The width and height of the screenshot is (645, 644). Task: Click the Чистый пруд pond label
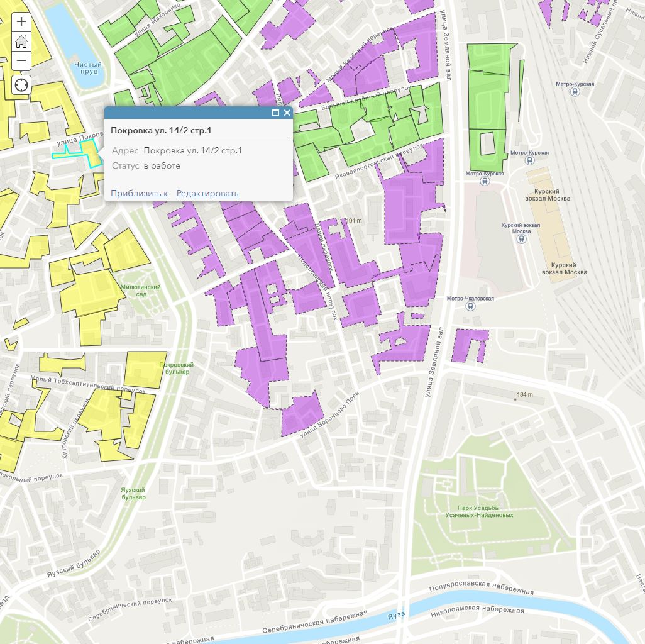click(x=87, y=68)
